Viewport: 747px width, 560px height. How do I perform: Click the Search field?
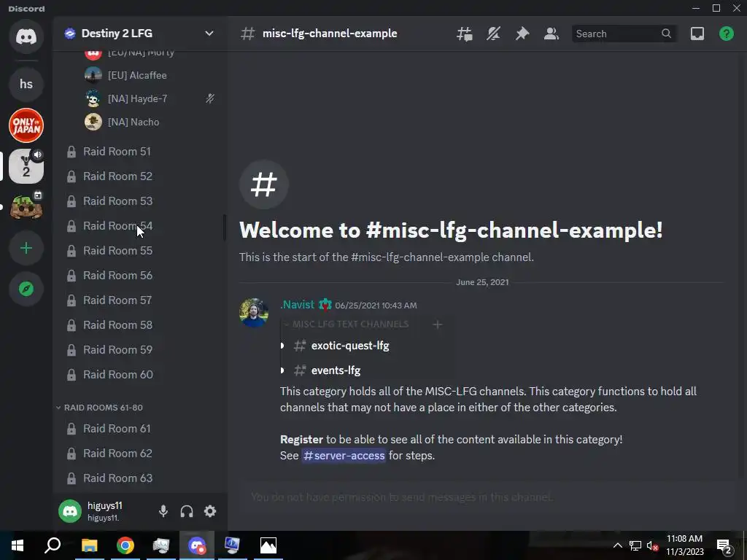coord(624,34)
